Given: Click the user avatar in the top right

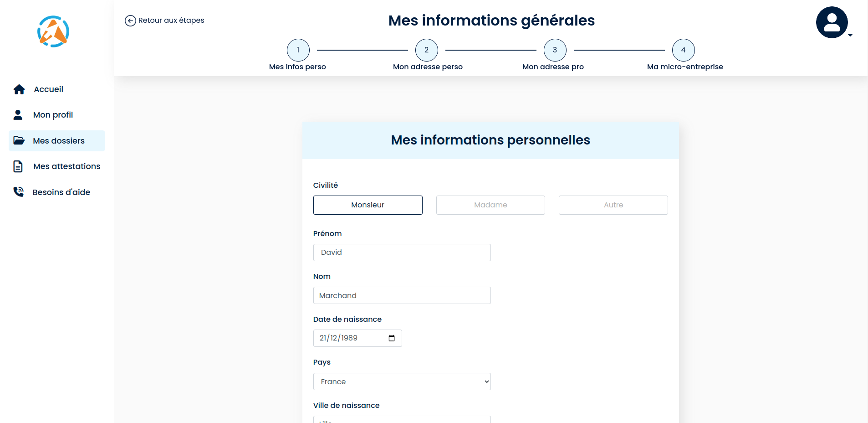Looking at the screenshot, I should [x=832, y=22].
